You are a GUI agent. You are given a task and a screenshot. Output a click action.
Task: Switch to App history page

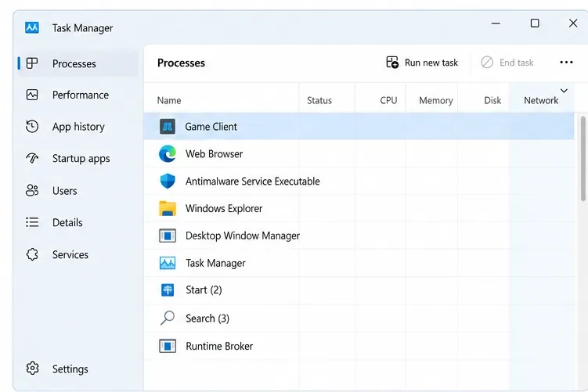(78, 127)
